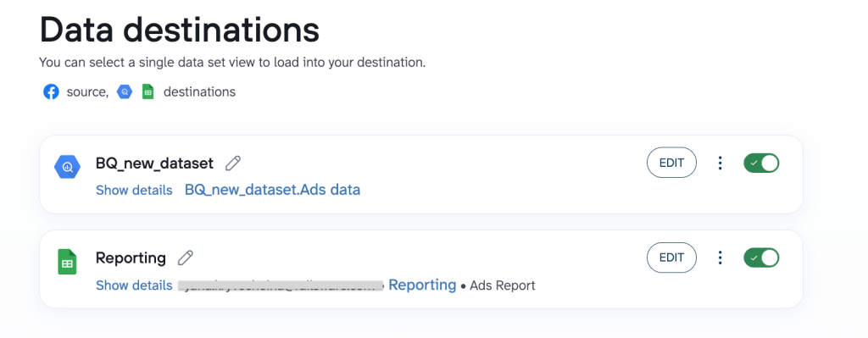Click the 'You can select a single data set' description
This screenshot has height=338, width=868.
tap(232, 63)
